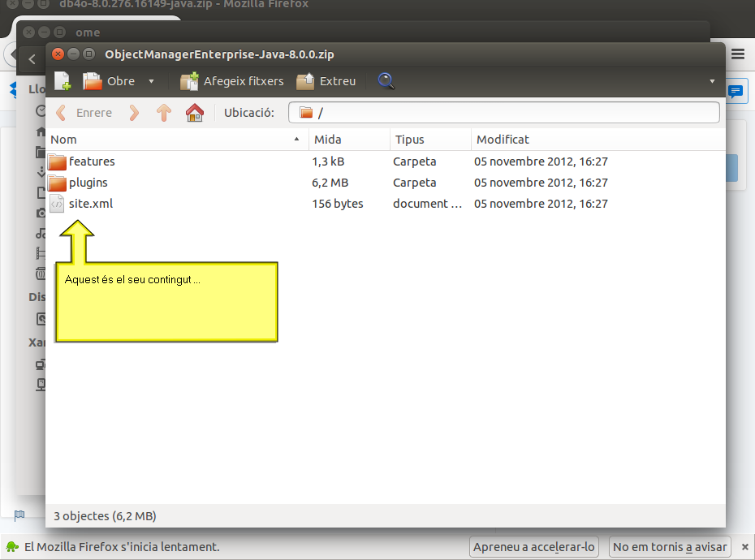Click the plugins folder icon

[x=58, y=183]
